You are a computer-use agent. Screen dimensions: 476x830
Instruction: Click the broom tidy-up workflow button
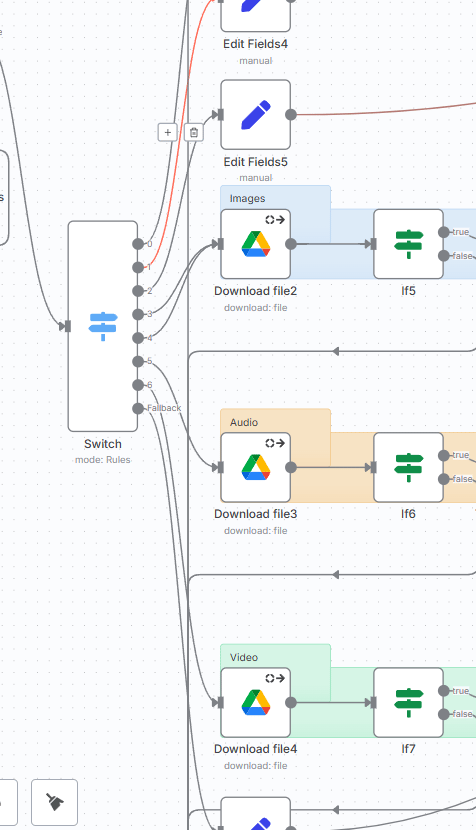tap(55, 802)
